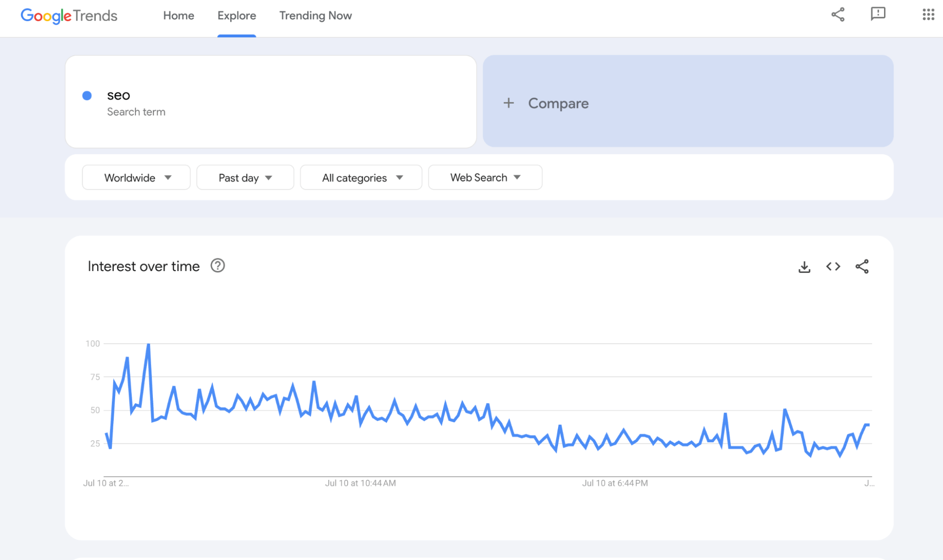Expand the Past day time range dropdown
The image size is (943, 560).
coord(245,178)
